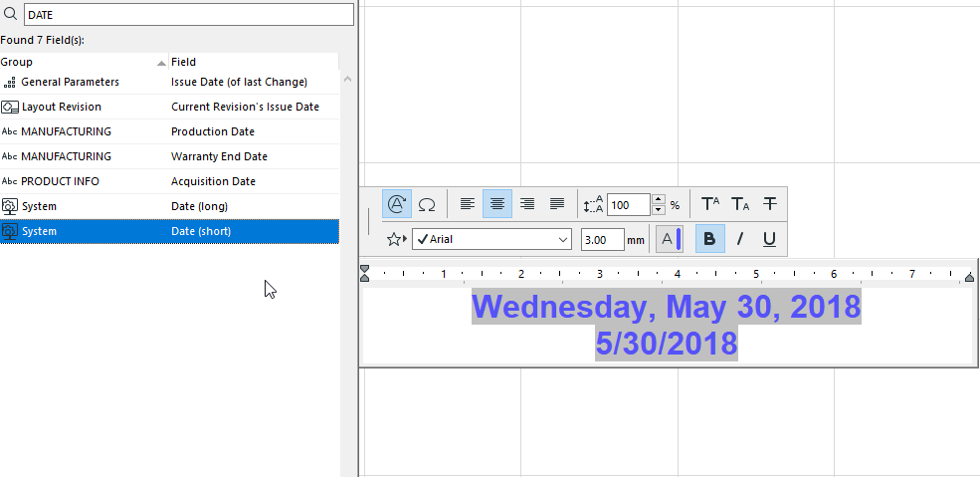
Task: Open the Favorites star menu
Action: coord(396,239)
